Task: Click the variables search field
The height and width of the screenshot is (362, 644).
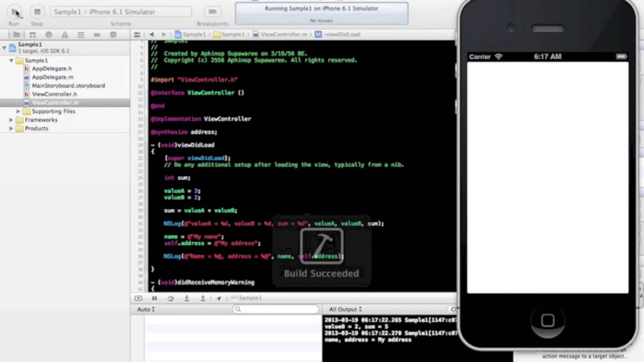Action: click(276, 309)
